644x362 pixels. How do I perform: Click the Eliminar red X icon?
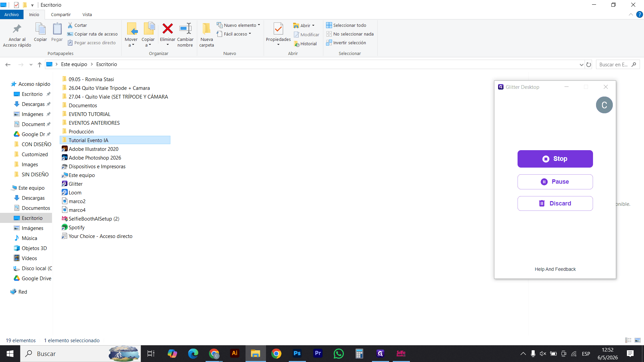click(x=167, y=29)
